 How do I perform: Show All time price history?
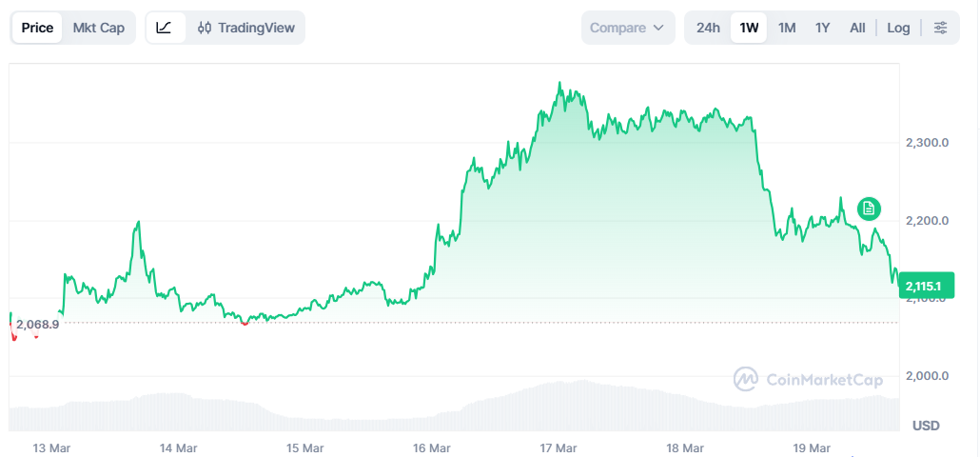tap(857, 28)
